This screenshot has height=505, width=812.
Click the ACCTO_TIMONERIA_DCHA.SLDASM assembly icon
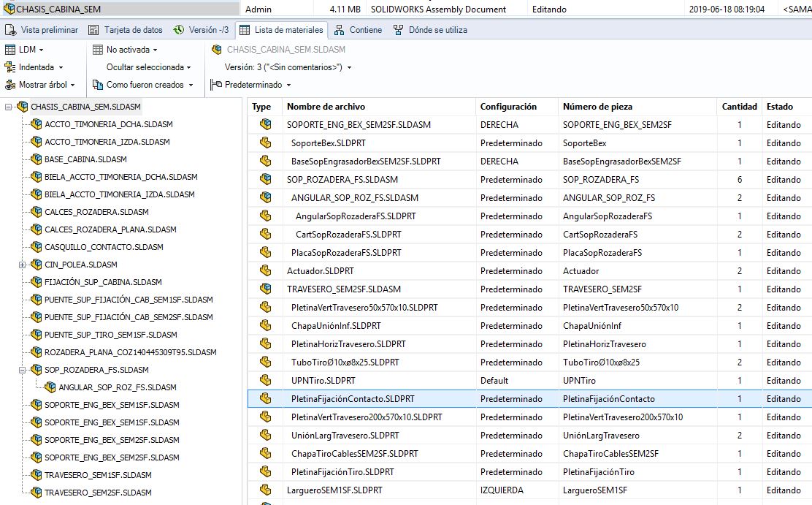click(x=37, y=124)
